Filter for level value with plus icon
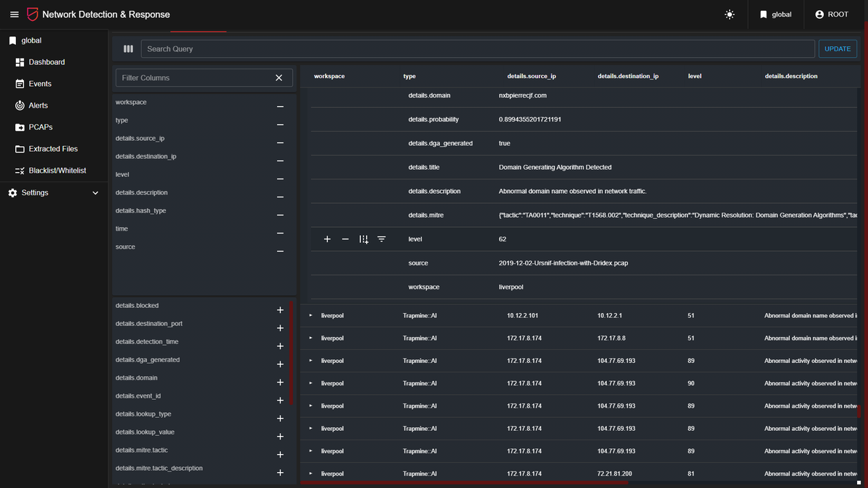Screen dimensions: 868x488 (x=327, y=239)
